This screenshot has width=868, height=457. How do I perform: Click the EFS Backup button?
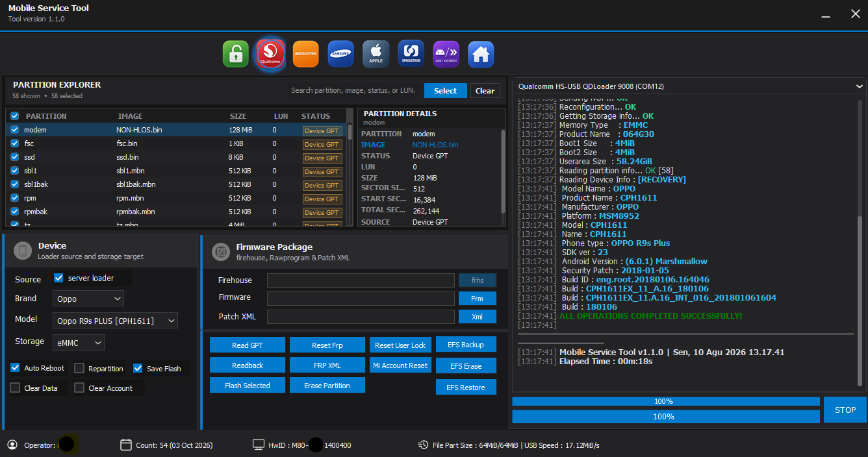pos(466,345)
